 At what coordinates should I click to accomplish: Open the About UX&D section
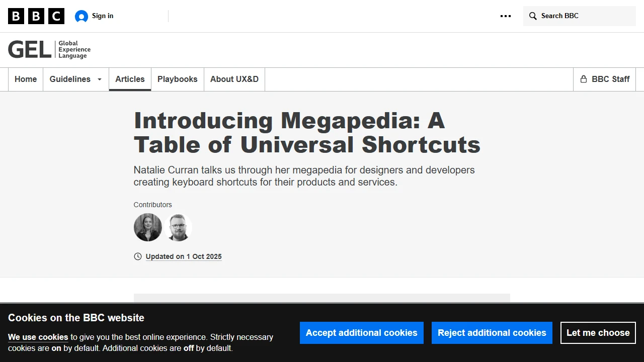point(234,79)
